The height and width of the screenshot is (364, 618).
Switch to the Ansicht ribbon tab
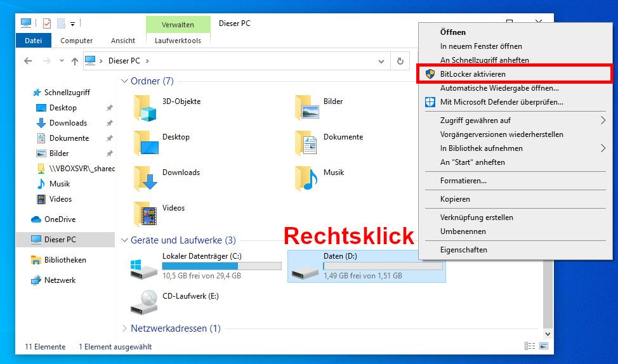click(123, 41)
